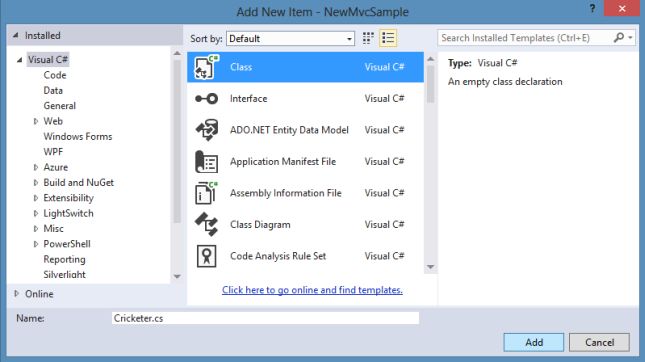Select the Reporting category
This screenshot has width=645, height=362.
[65, 260]
